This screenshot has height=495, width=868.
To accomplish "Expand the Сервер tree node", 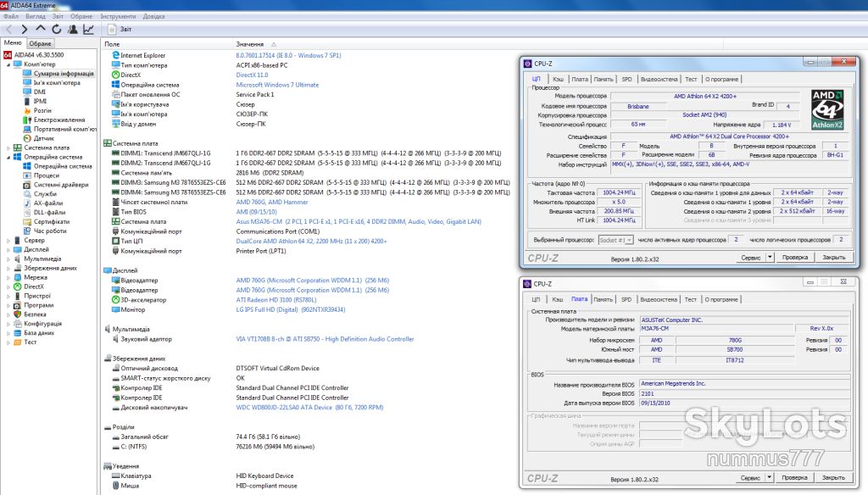I will [8, 241].
